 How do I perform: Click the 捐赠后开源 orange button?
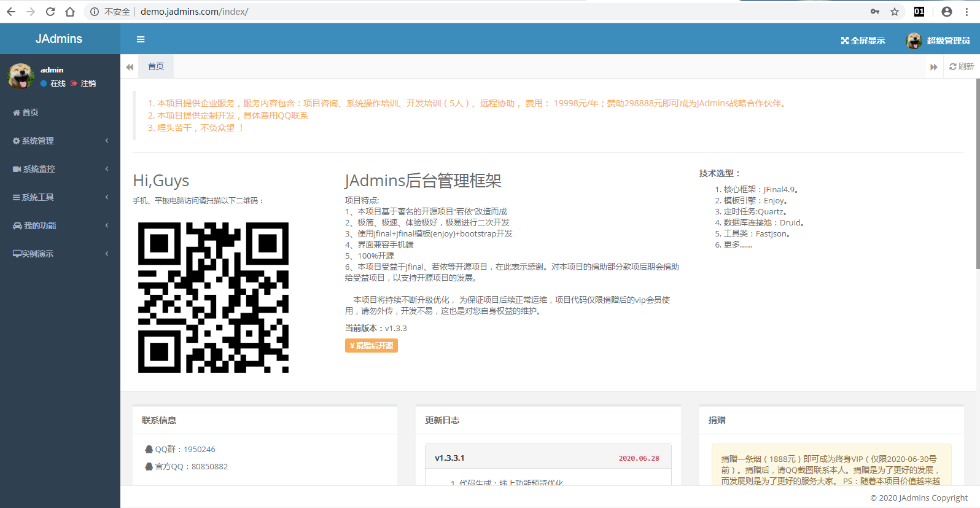371,346
